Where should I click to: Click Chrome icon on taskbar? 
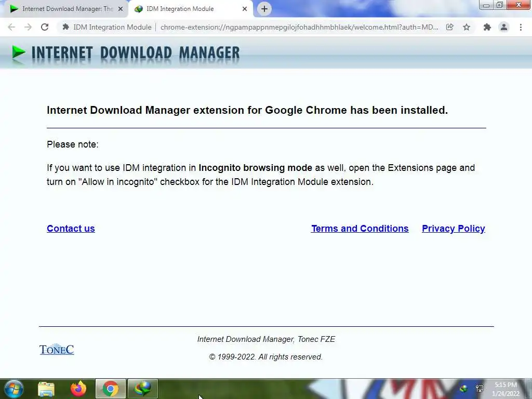click(x=111, y=389)
